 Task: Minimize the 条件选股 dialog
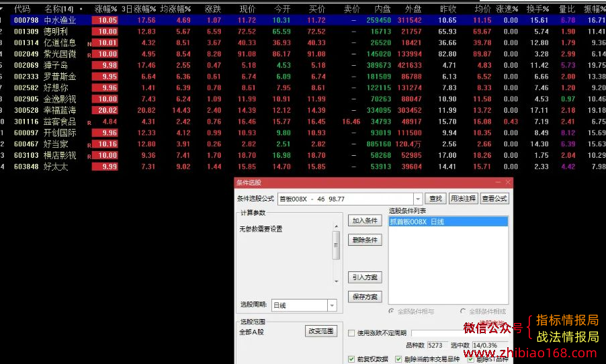tap(499, 182)
